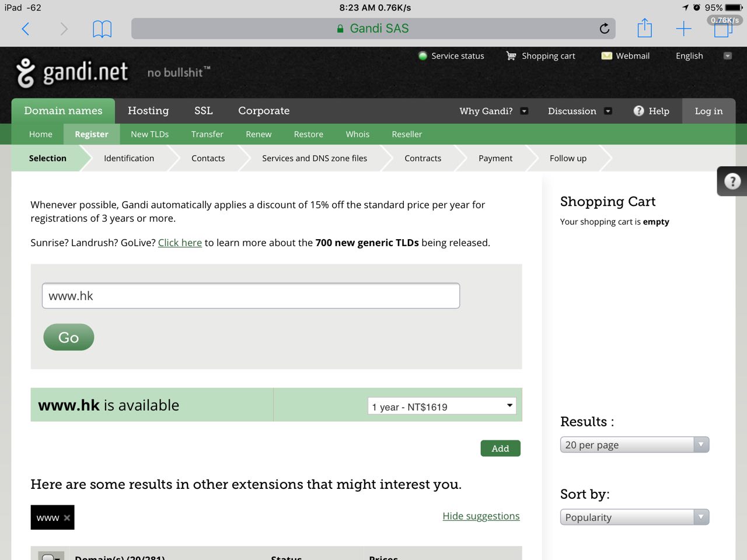Open the English language dropdown arrow
747x560 pixels.
point(728,56)
